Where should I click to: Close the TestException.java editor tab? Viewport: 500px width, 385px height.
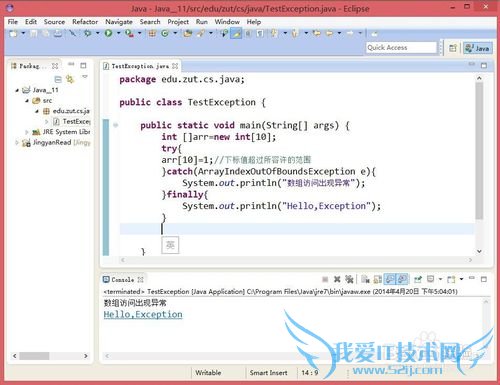175,66
